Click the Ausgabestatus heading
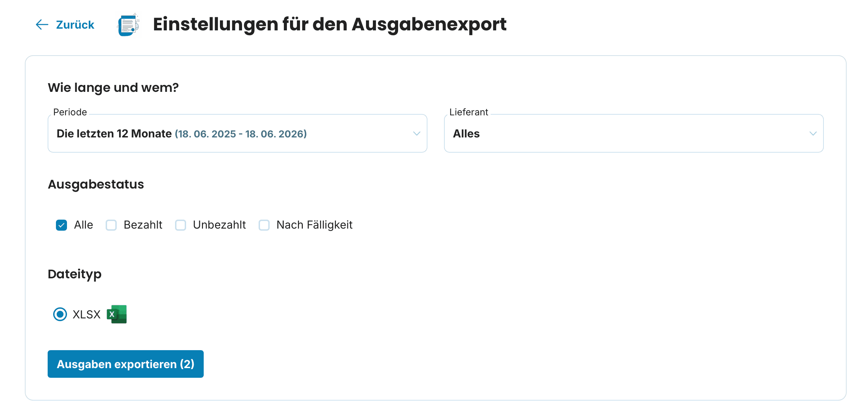This screenshot has width=868, height=413. 96,184
